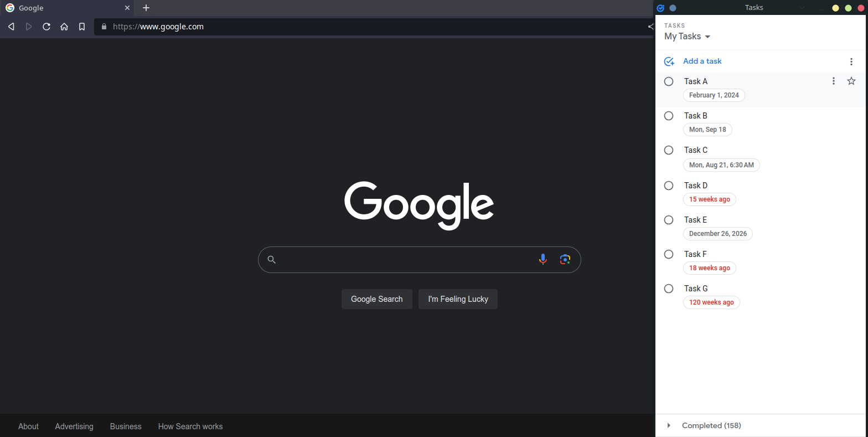The width and height of the screenshot is (868, 437).
Task: Select the Task G title text
Action: pos(696,289)
